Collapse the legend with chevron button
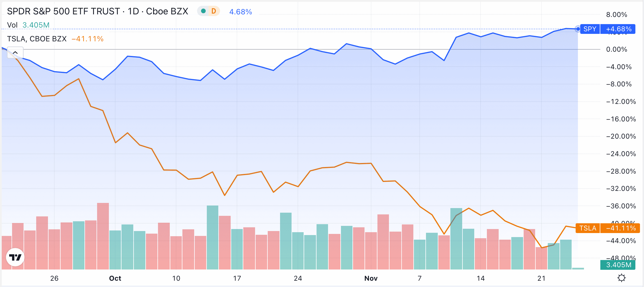The height and width of the screenshot is (287, 644). pyautogui.click(x=15, y=53)
